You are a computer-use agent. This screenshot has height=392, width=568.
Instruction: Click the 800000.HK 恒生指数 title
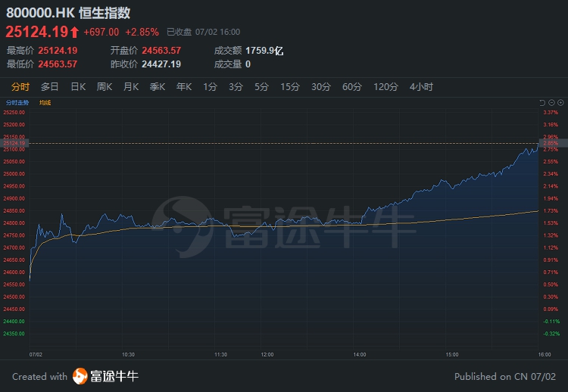pyautogui.click(x=68, y=13)
